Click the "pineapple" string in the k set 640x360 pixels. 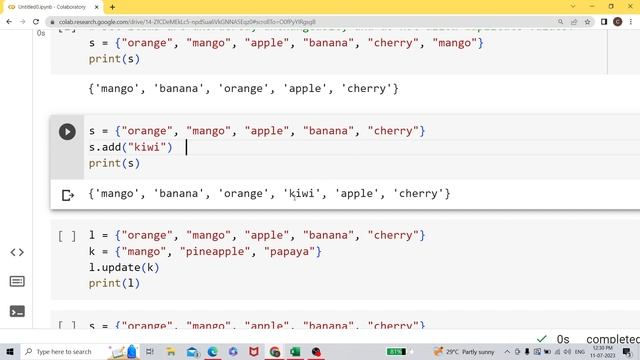click(x=215, y=252)
